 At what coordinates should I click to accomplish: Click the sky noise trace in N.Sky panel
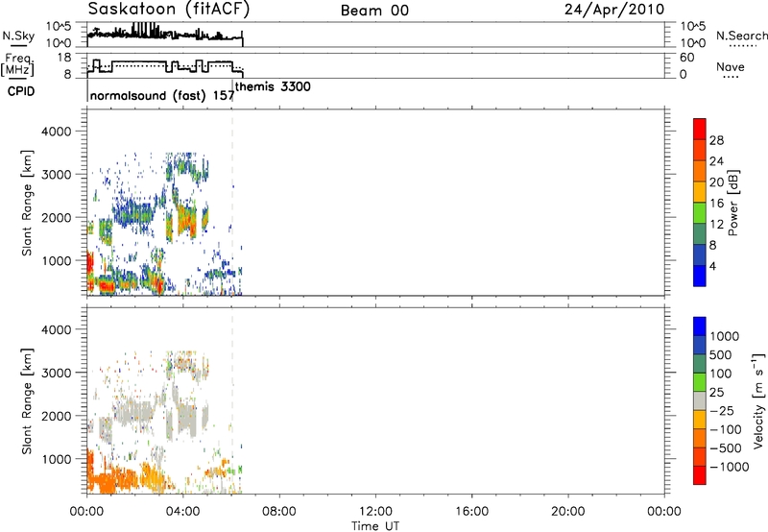point(164,34)
